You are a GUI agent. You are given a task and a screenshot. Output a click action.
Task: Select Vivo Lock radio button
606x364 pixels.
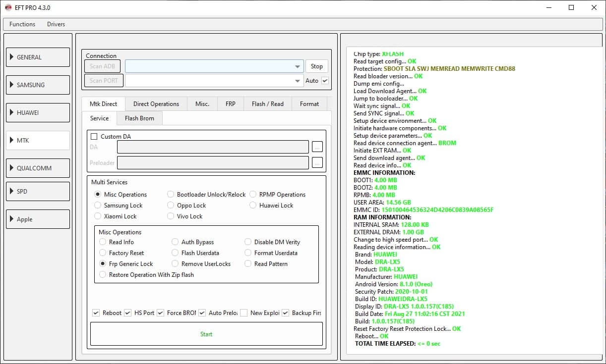[x=171, y=216]
